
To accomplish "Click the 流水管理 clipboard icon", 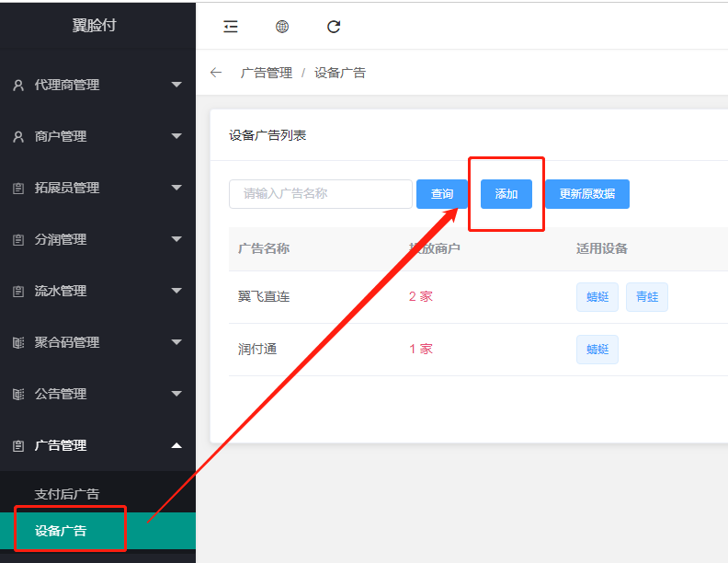I will 18,292.
